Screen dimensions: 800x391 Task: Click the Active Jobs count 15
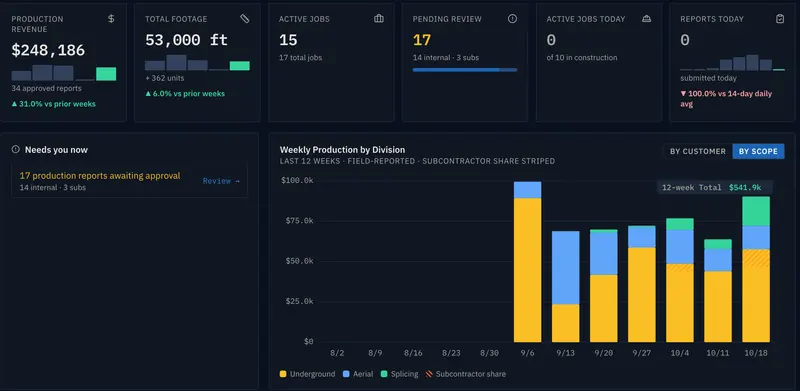click(x=288, y=40)
